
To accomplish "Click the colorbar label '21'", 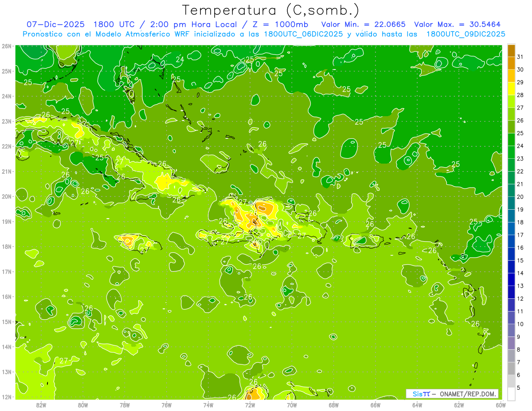I will (x=520, y=184).
